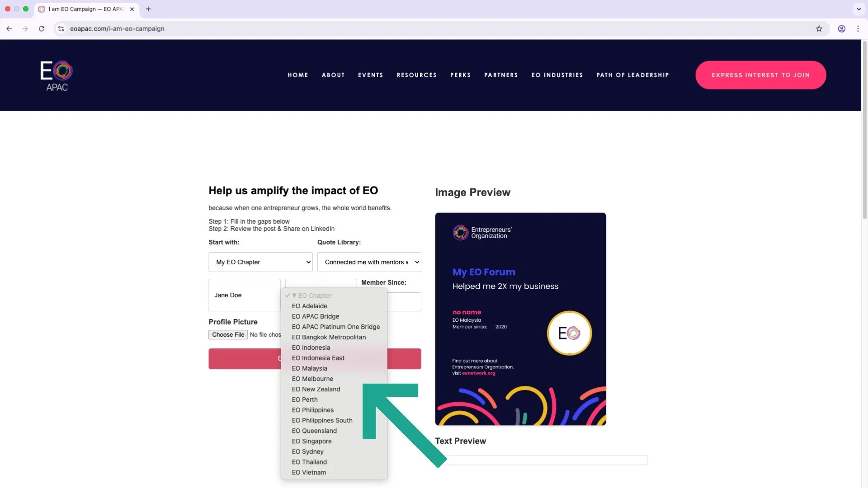This screenshot has width=868, height=488.
Task: Bookmark page with star icon
Action: [x=819, y=28]
